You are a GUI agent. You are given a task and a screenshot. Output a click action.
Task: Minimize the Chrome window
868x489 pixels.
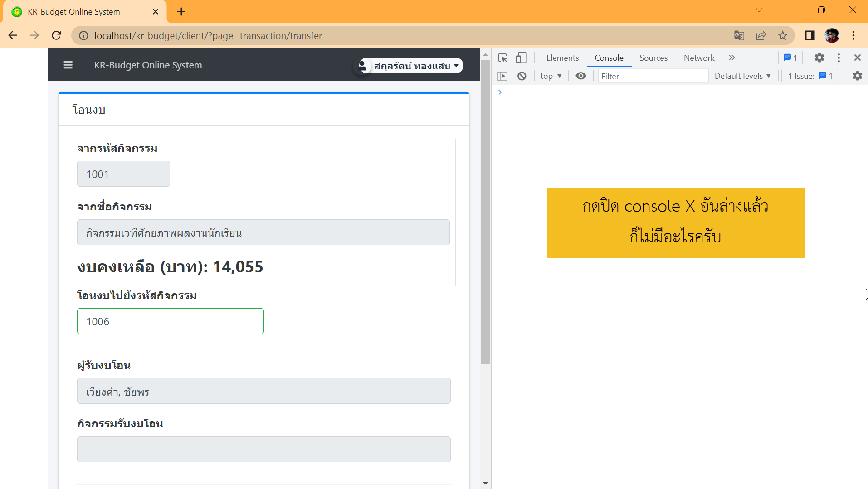[x=790, y=10]
